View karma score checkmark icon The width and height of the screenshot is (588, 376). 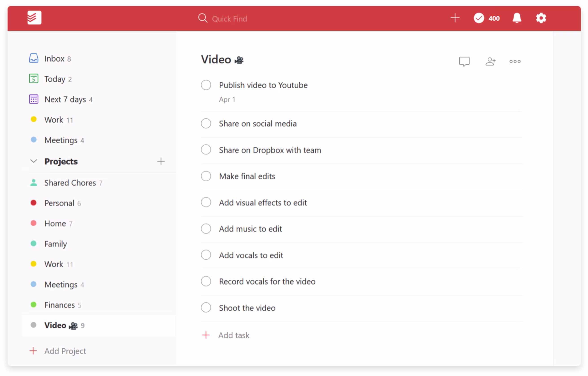click(x=479, y=18)
